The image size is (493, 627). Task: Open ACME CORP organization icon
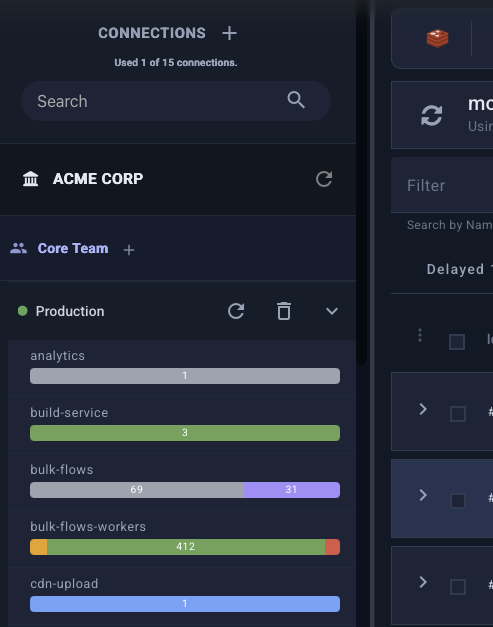pos(31,179)
